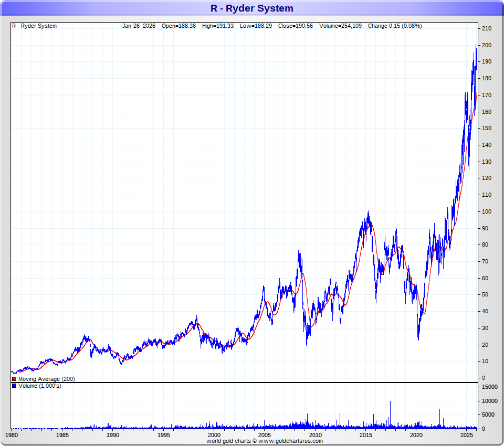Click the 10000 volume axis label
504x446 pixels.
(489, 401)
